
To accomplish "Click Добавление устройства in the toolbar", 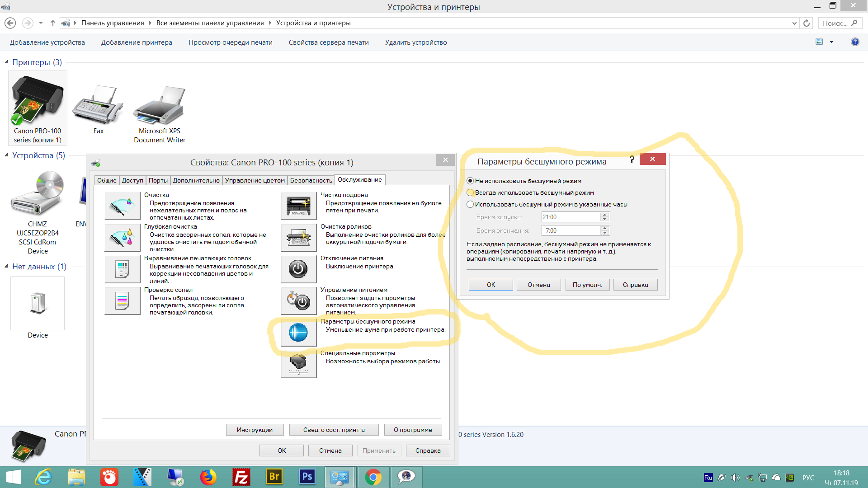I will click(x=47, y=42).
